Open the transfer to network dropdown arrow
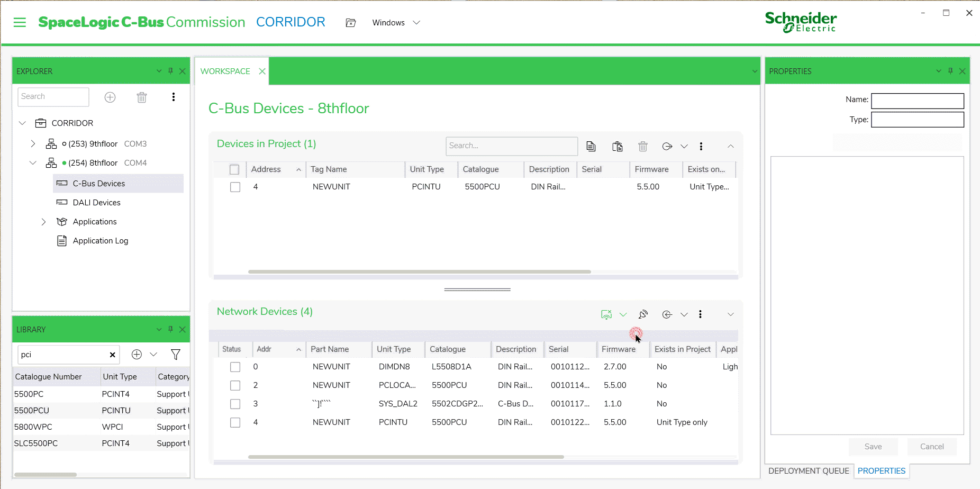Screen dimensions: 980x489 [684, 146]
